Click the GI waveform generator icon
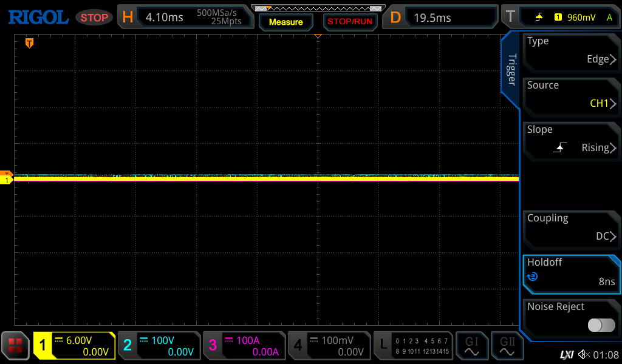This screenshot has width=622, height=364. pos(471,346)
